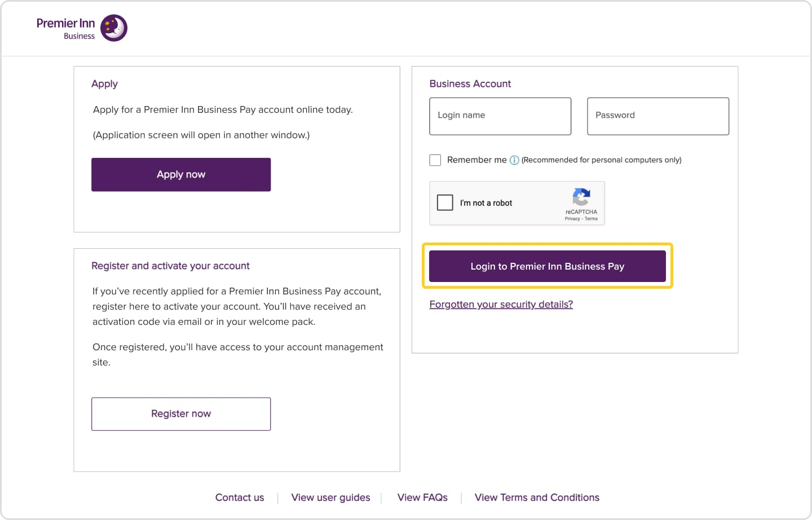This screenshot has width=812, height=520.
Task: Click the reCAPTCHA Terms link
Action: pyautogui.click(x=591, y=219)
